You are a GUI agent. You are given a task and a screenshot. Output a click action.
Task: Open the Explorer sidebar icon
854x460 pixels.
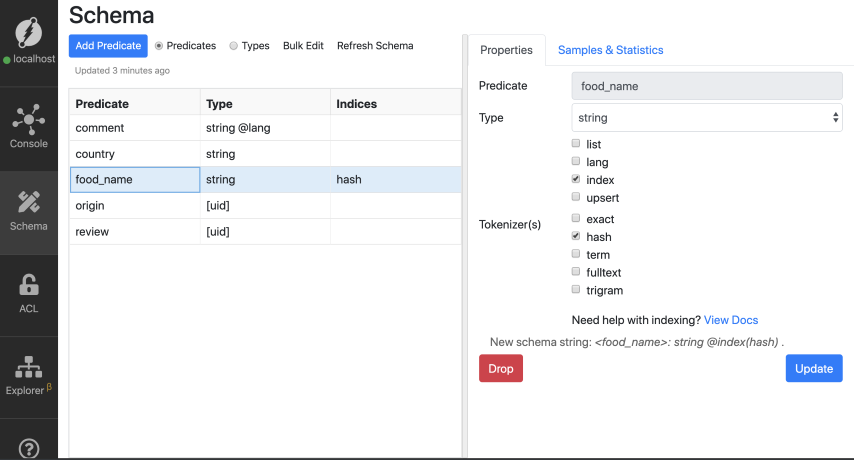tap(29, 369)
